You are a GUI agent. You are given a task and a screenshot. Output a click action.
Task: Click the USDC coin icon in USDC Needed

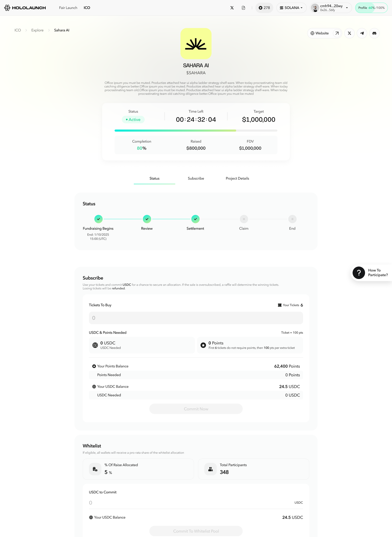(x=95, y=345)
